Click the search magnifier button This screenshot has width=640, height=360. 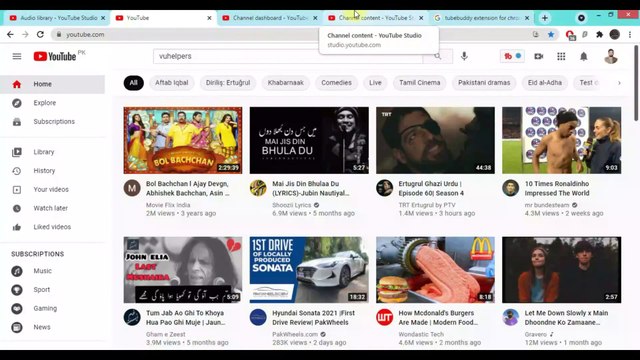(x=438, y=56)
